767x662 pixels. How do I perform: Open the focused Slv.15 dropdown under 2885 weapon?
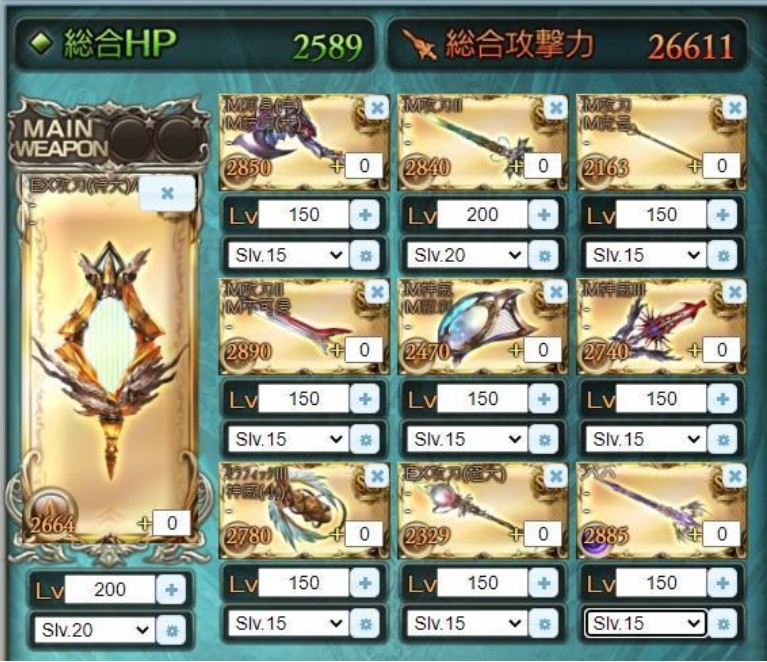click(x=646, y=623)
